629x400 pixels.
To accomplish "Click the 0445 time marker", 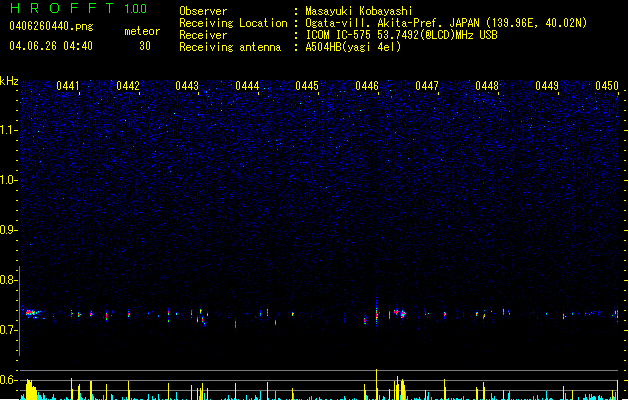I will click(x=307, y=86).
